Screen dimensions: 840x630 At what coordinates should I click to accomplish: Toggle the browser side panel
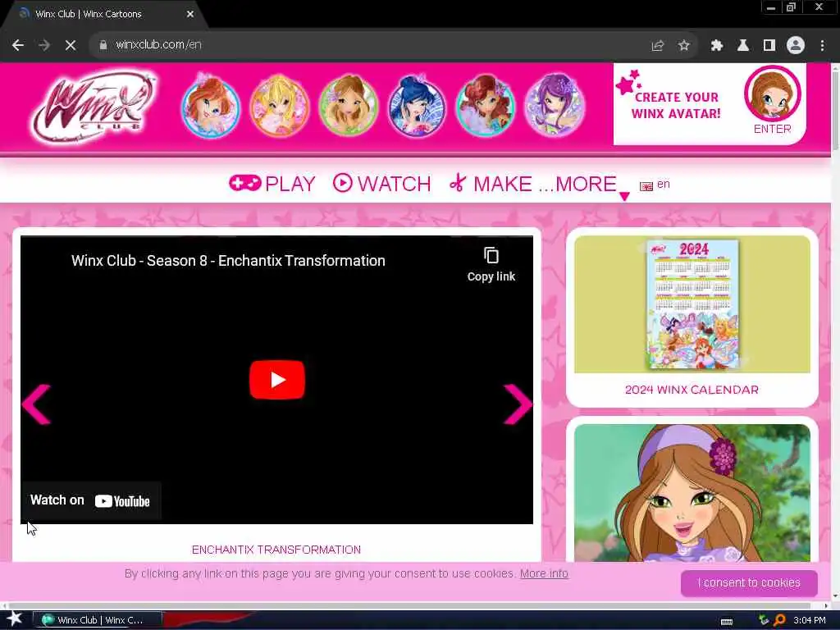pyautogui.click(x=769, y=46)
